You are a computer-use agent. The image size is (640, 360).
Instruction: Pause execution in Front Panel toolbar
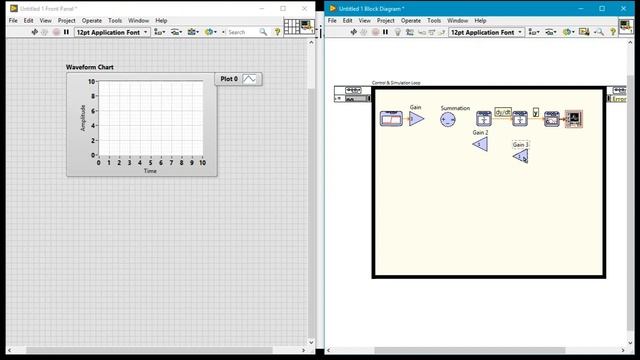coord(66,32)
